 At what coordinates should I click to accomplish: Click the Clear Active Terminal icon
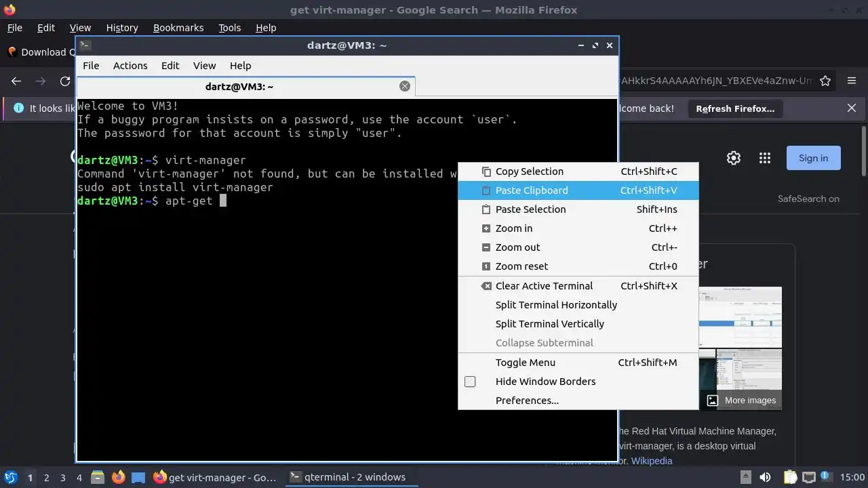[x=486, y=286]
